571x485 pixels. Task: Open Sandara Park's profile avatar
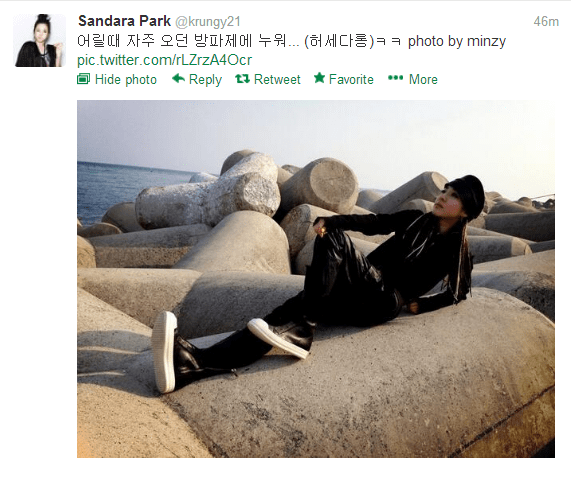[40, 40]
